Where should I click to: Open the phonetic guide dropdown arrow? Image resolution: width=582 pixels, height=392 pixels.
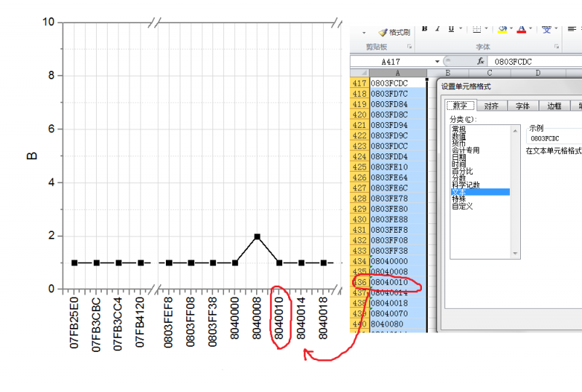pos(556,28)
